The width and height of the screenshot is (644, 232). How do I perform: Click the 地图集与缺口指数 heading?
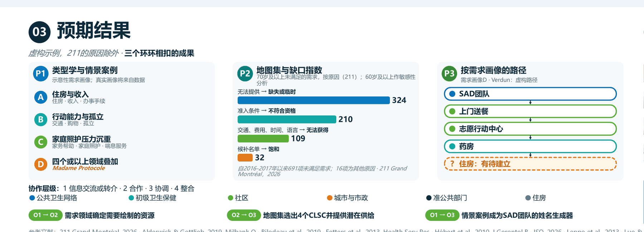point(289,70)
